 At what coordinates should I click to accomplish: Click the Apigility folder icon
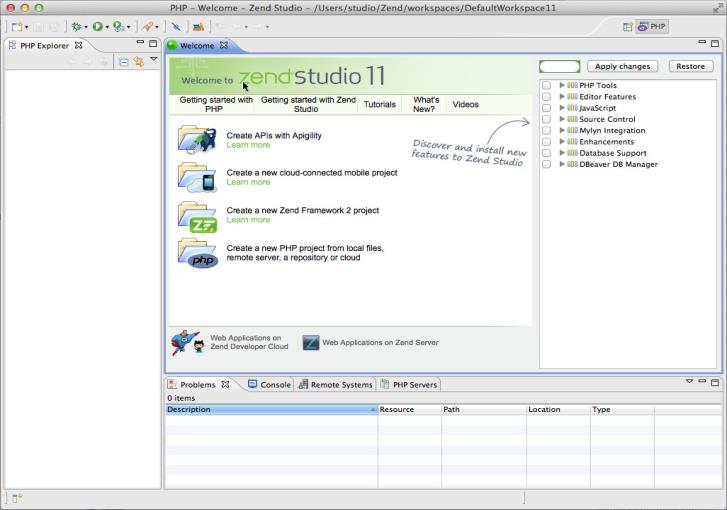pyautogui.click(x=197, y=139)
